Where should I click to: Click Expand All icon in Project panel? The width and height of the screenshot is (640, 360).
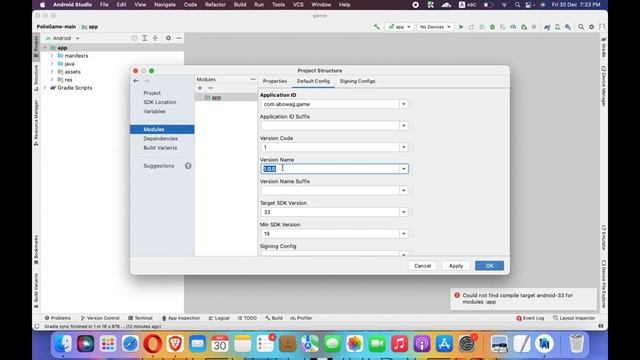(144, 38)
